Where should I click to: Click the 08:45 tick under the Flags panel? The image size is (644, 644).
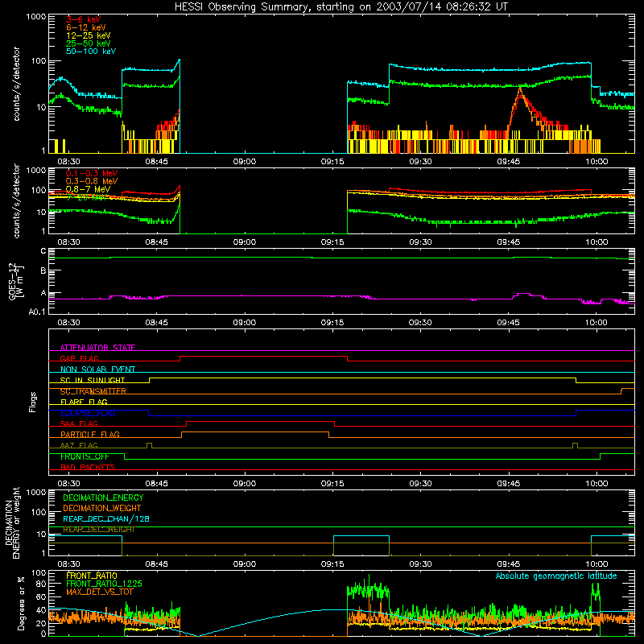coord(156,484)
